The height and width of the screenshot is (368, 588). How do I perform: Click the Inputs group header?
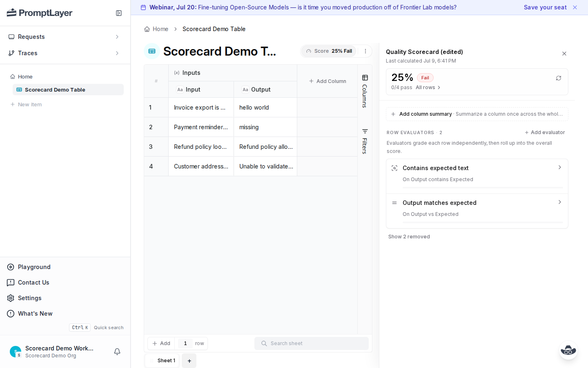tap(233, 73)
